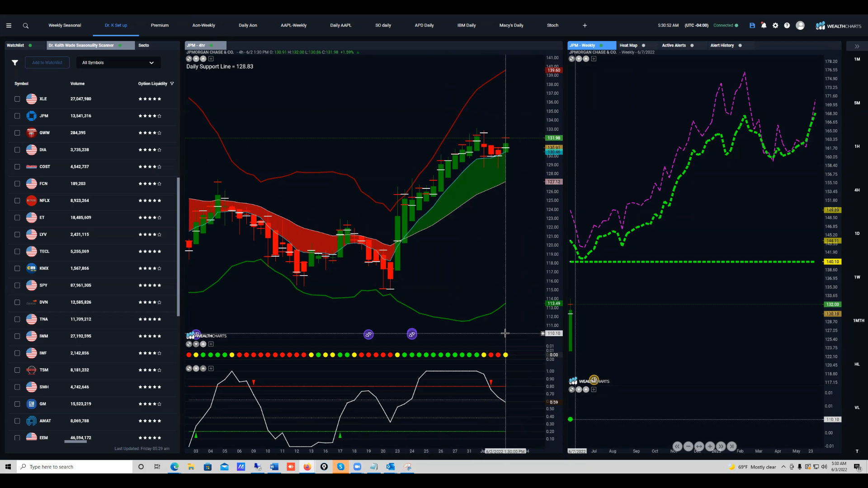Click Add to Watchlist button
This screenshot has width=868, height=488.
click(47, 63)
